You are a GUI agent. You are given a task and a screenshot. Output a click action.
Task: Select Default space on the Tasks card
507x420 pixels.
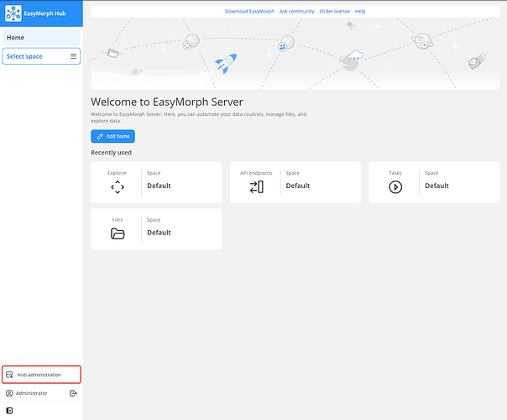pyautogui.click(x=436, y=186)
